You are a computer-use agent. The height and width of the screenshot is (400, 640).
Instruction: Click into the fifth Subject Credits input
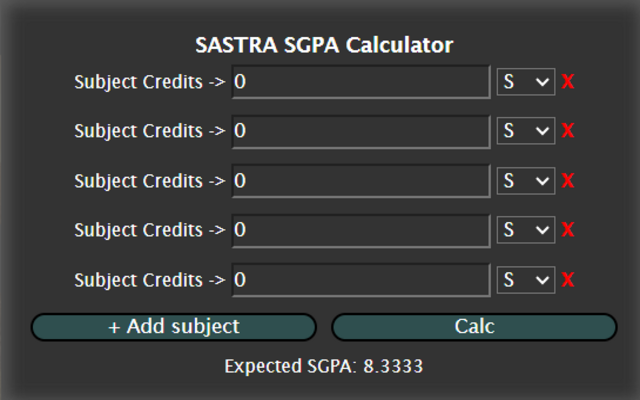pyautogui.click(x=361, y=280)
